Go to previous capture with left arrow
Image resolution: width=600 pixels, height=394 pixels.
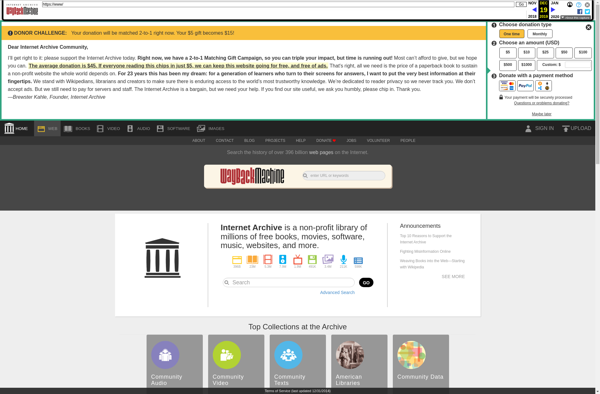pos(535,10)
